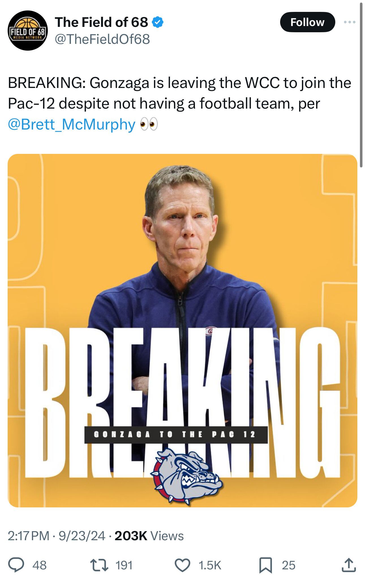The width and height of the screenshot is (365, 588).
Task: Click the vertical scrollbar on right edge
Action: point(361,85)
